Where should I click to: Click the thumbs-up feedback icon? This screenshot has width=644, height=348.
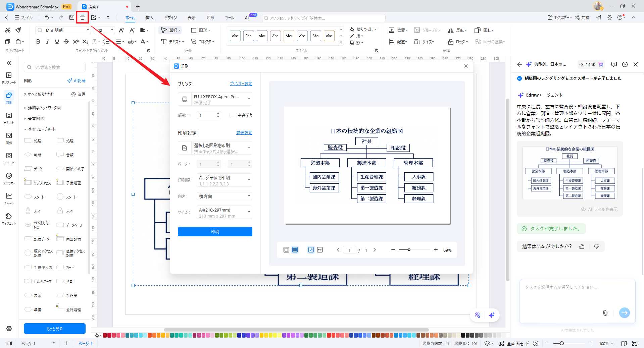coord(582,246)
